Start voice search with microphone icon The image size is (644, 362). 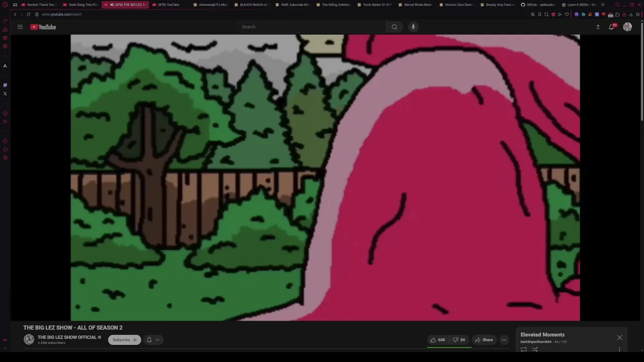tap(413, 27)
